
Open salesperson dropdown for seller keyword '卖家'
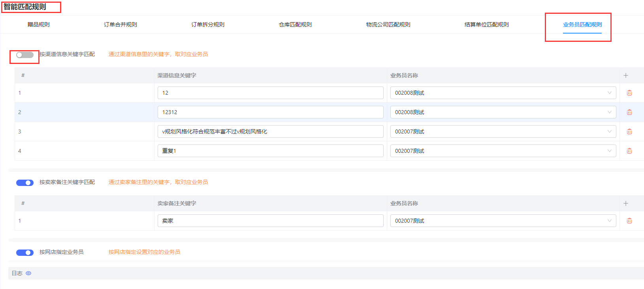503,221
